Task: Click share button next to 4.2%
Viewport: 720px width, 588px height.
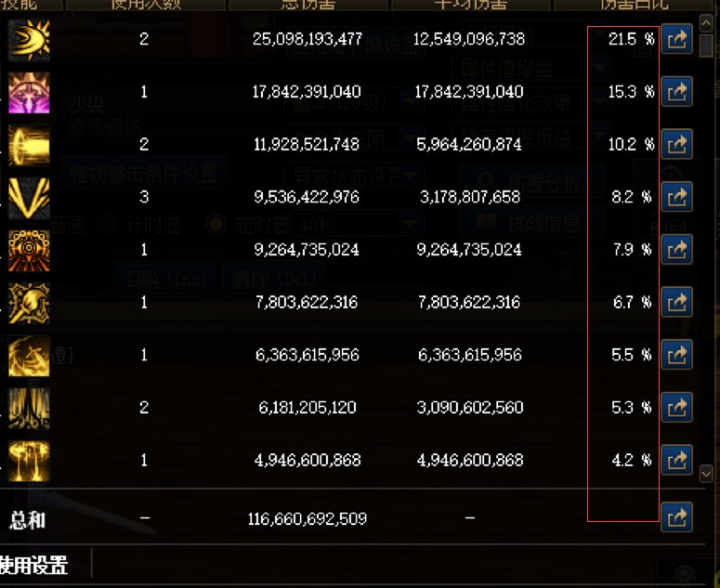Action: point(676,460)
